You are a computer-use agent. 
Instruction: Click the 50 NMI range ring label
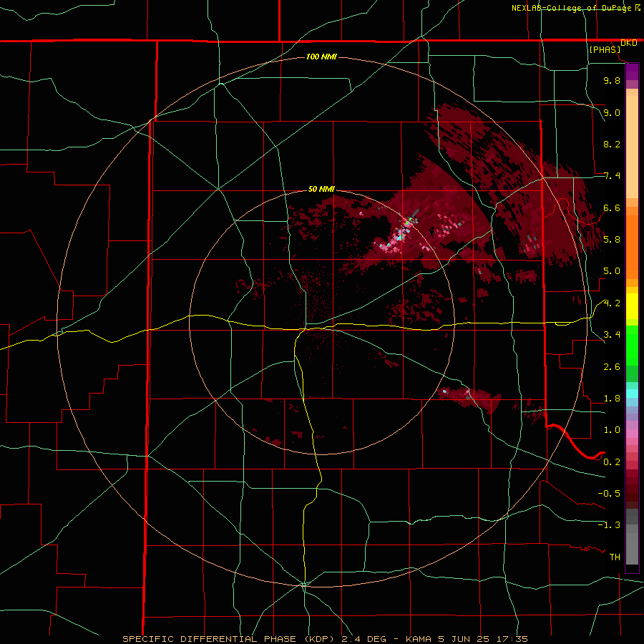point(321,189)
